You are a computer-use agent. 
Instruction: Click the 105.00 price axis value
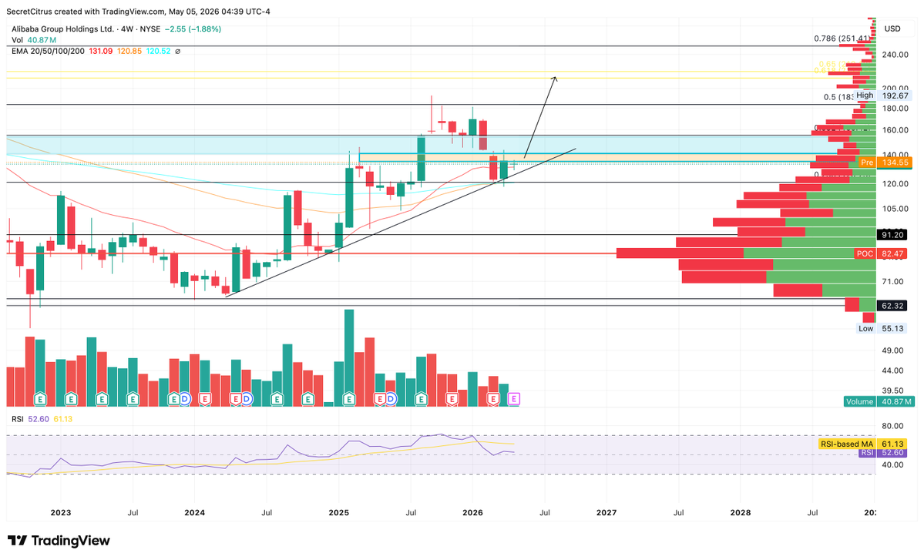tap(895, 209)
